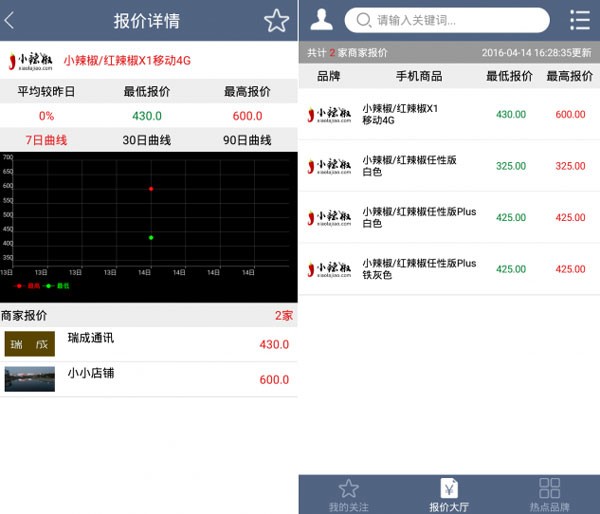The width and height of the screenshot is (600, 514).
Task: Switch to 90日曲线 tab
Action: click(x=247, y=140)
